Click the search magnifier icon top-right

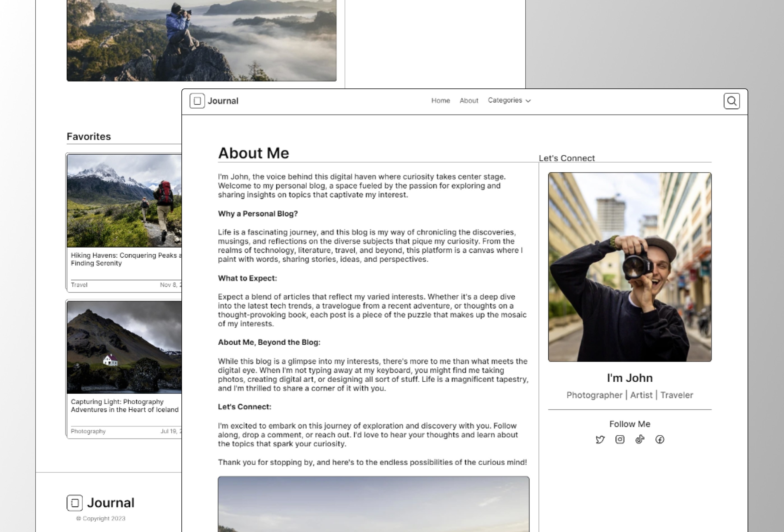[731, 101]
